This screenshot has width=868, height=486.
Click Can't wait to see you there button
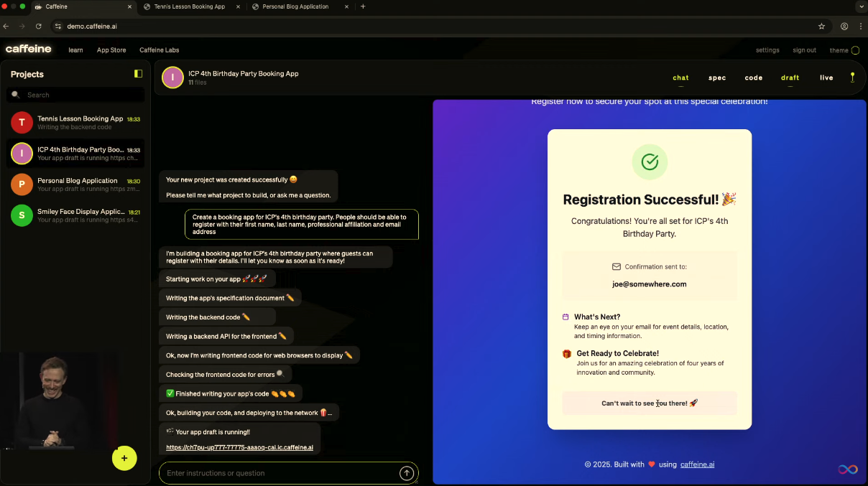[650, 403]
